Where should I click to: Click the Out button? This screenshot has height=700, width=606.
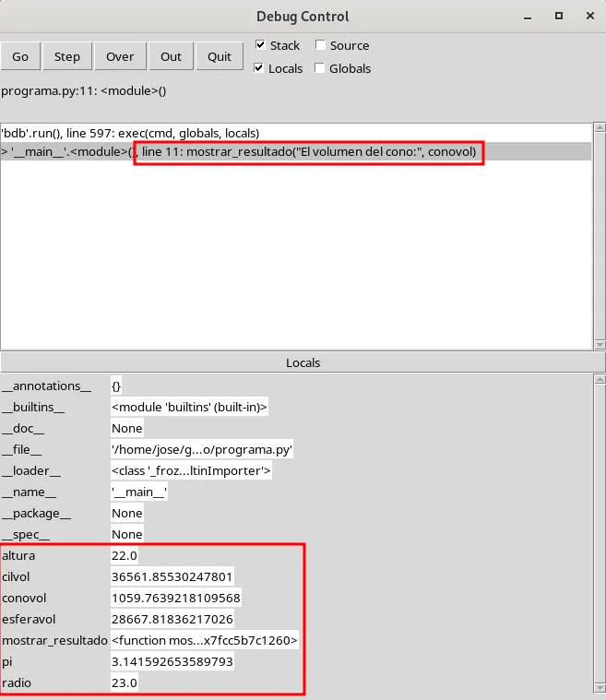pos(171,56)
